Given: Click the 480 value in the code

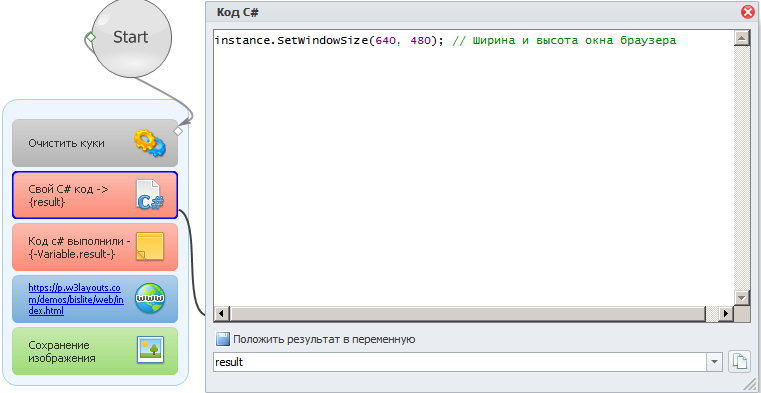Looking at the screenshot, I should coord(420,41).
